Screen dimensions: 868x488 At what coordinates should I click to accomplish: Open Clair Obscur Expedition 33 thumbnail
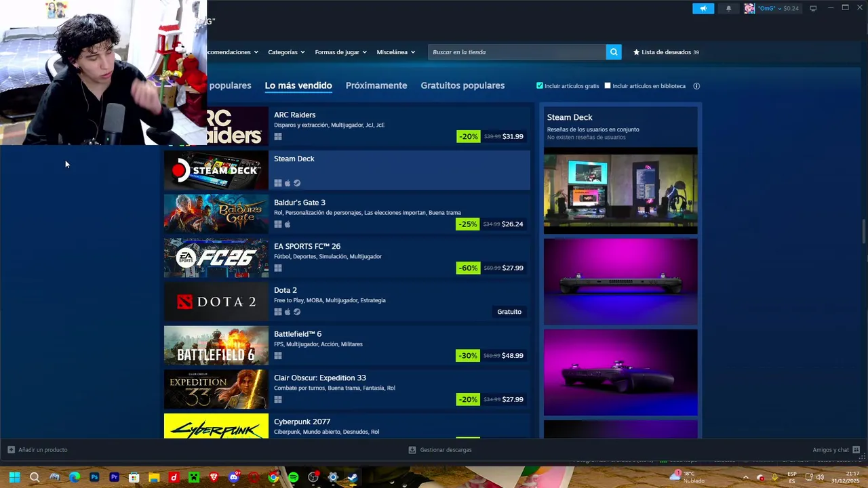pos(216,390)
